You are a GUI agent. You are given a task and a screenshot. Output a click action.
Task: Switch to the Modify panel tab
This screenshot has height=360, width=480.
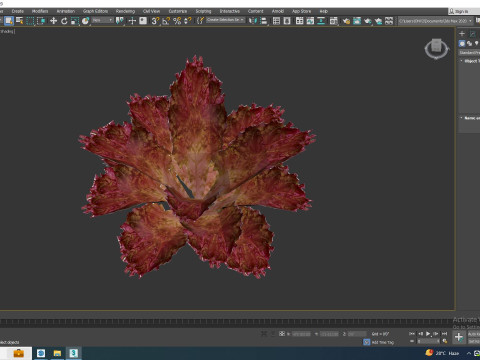(473, 33)
